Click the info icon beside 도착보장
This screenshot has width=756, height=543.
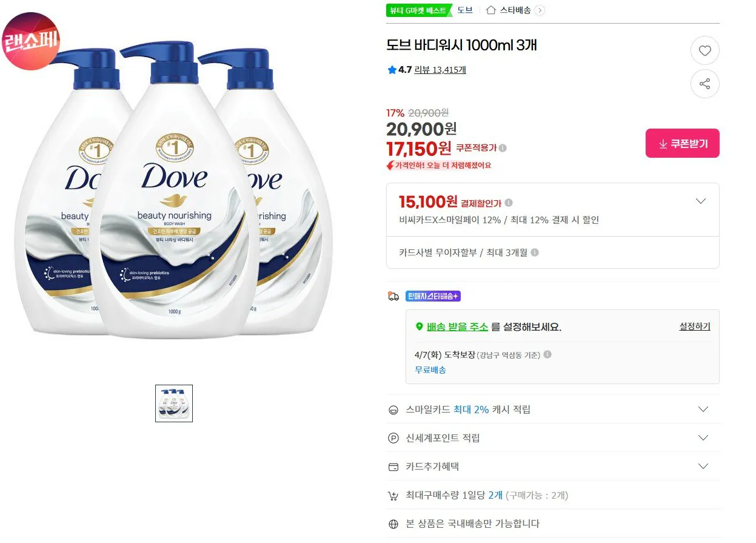coord(548,354)
